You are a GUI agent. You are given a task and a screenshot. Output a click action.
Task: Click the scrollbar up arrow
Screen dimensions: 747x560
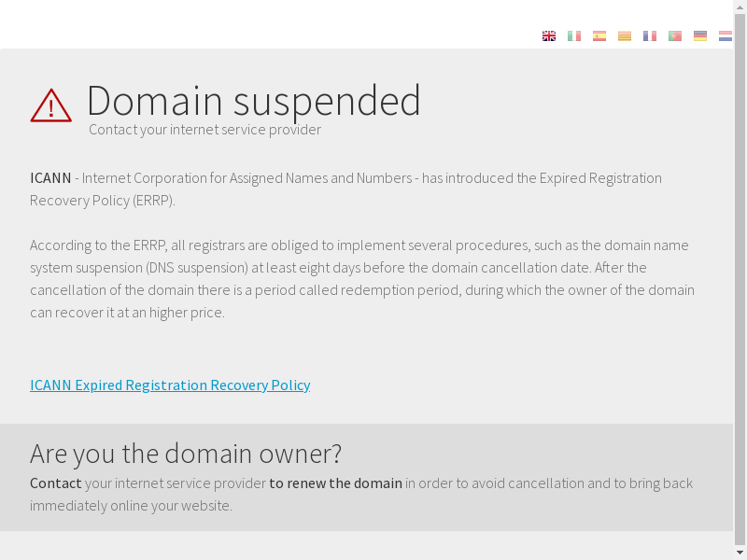pyautogui.click(x=740, y=6)
